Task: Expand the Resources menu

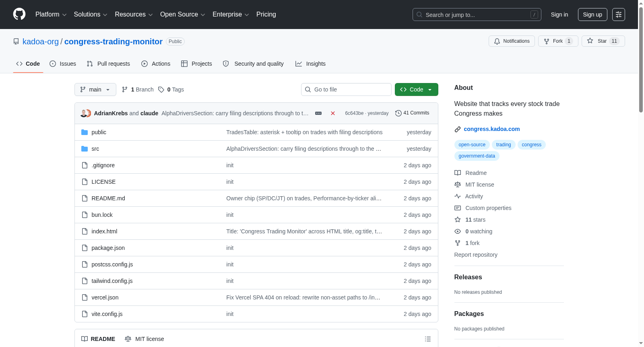Action: 134,15
